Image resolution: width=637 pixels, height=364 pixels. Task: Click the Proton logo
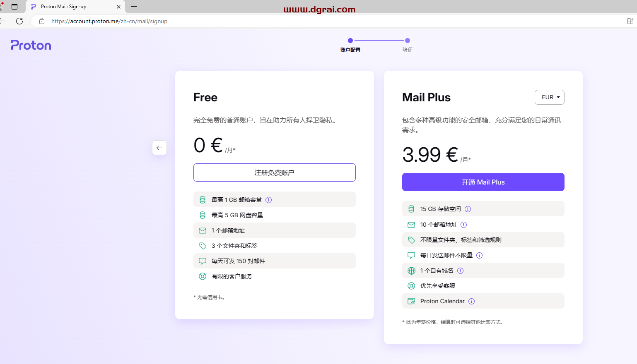coord(31,45)
